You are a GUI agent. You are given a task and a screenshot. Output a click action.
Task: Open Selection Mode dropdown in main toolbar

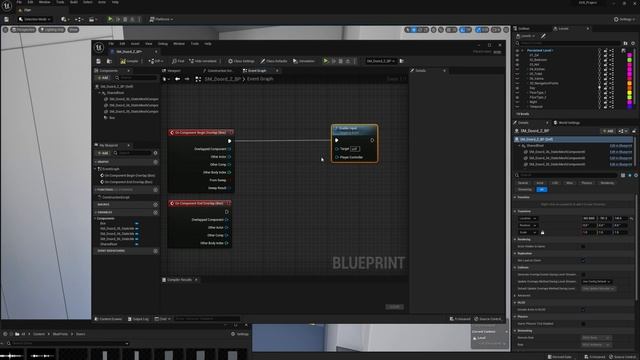35,19
